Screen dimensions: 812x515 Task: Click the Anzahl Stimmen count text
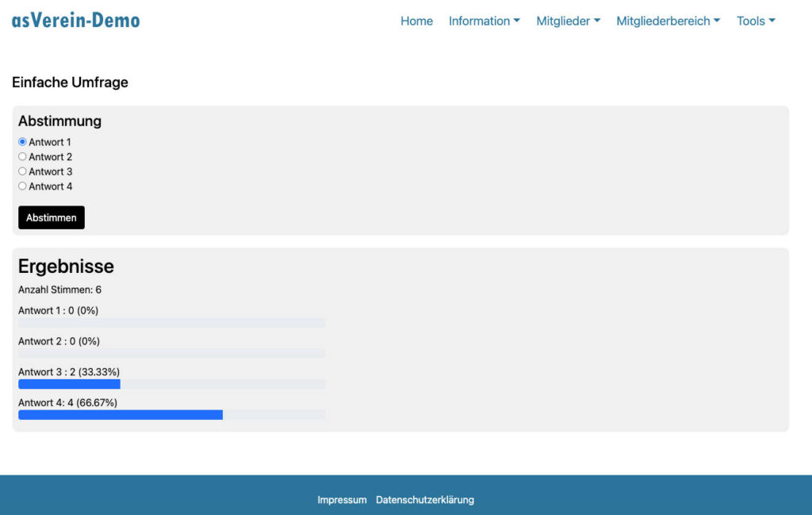pos(61,290)
